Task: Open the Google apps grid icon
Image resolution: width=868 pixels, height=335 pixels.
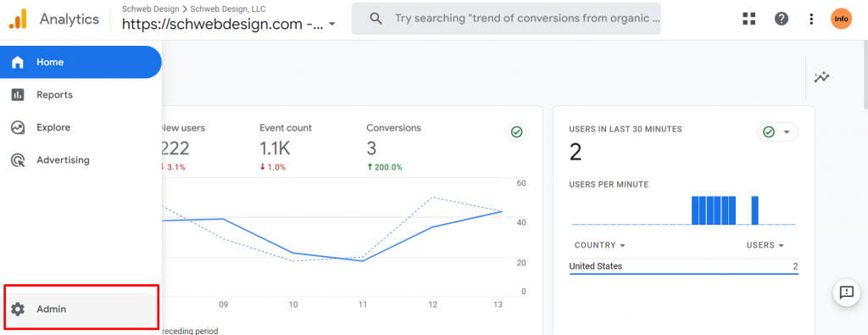Action: pyautogui.click(x=749, y=19)
